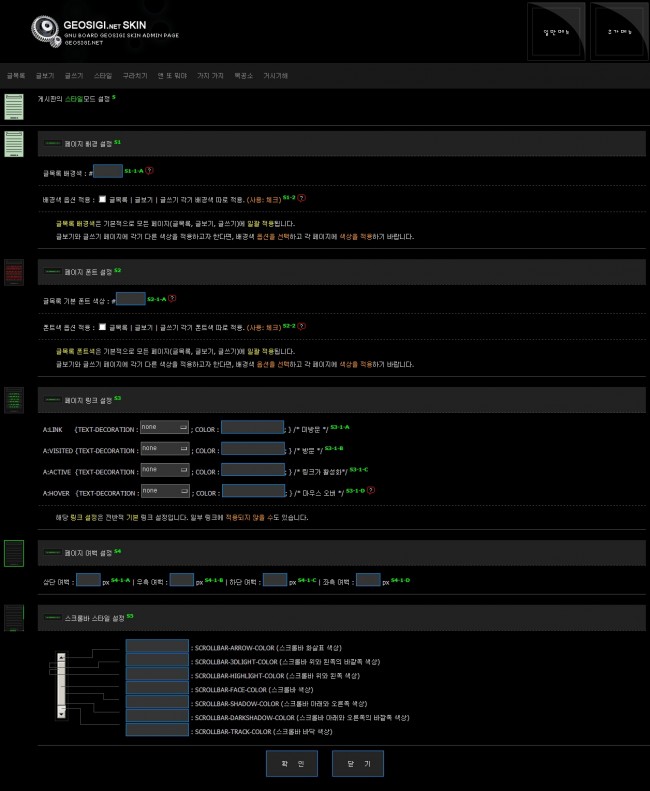Click the sidebar icon for 스크롤바 스타일 설정
This screenshot has height=791, width=650.
coord(14,618)
